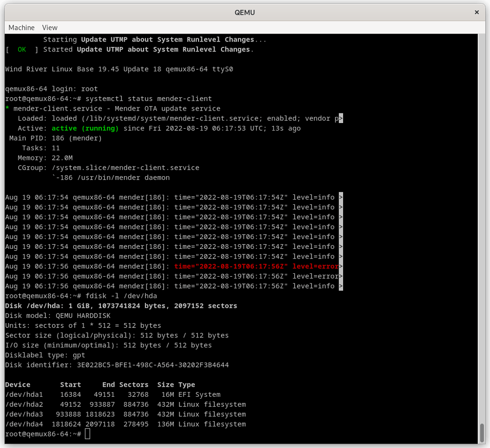The height and width of the screenshot is (448, 490).
Task: Click the terminal cursor at the prompt
Action: tap(89, 434)
